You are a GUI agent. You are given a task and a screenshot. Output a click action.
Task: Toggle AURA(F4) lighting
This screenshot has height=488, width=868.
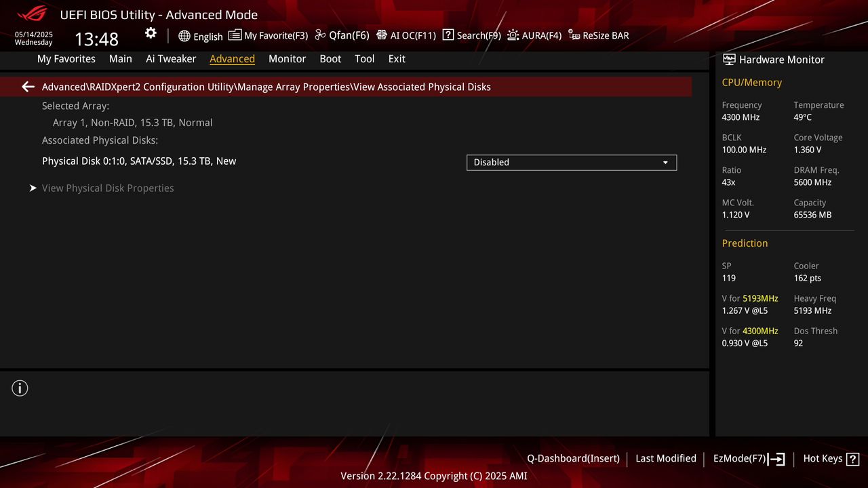[534, 35]
